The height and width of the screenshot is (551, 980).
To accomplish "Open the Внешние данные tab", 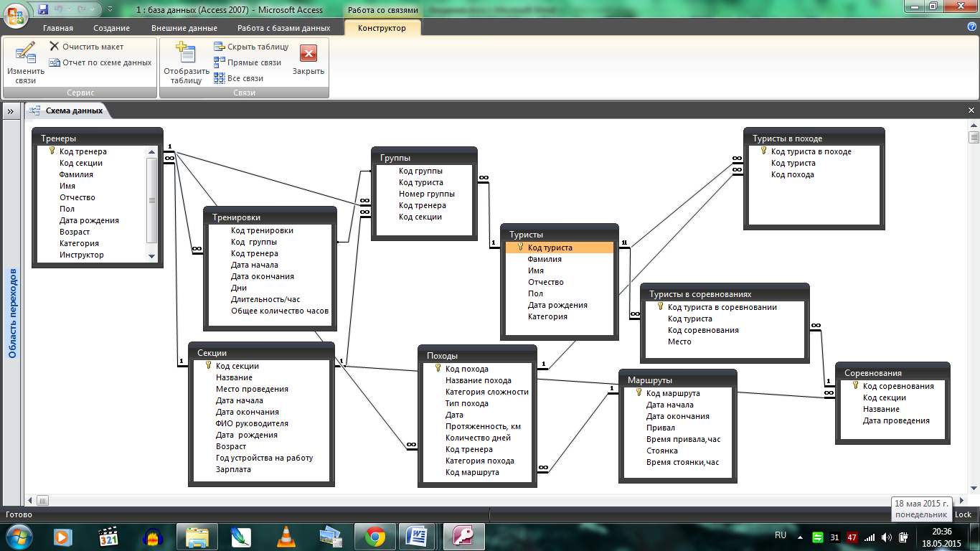I will (184, 28).
